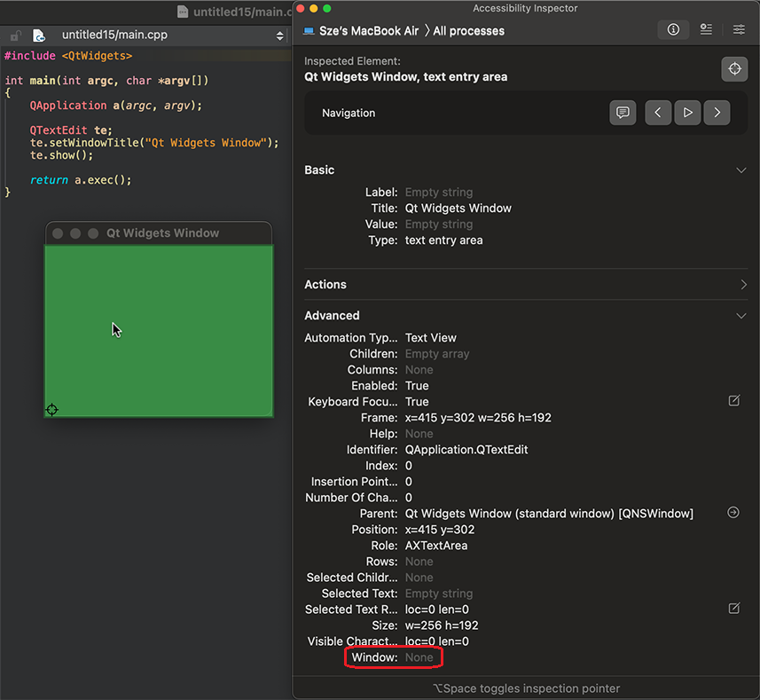Select the untitled15/main.cpp document title tab
Image resolution: width=760 pixels, height=700 pixels.
236,12
